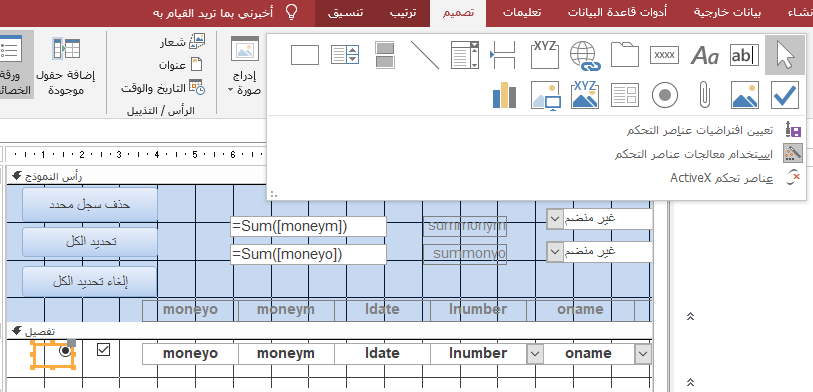Open the first unbound header combo dropdown
The width and height of the screenshot is (813, 392).
(554, 219)
